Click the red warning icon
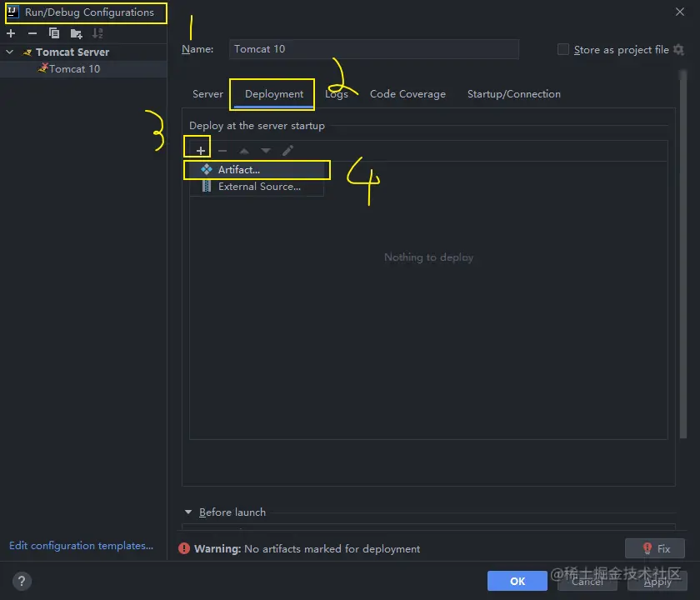The height and width of the screenshot is (600, 700). pyautogui.click(x=184, y=548)
